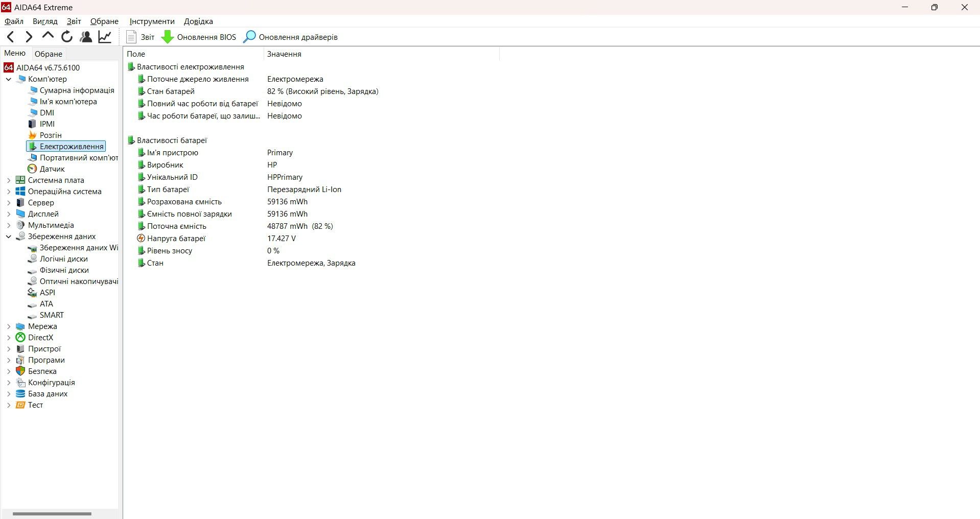Viewport: 980px width, 519px height.
Task: Expand the Пристрої node
Action: click(9, 349)
